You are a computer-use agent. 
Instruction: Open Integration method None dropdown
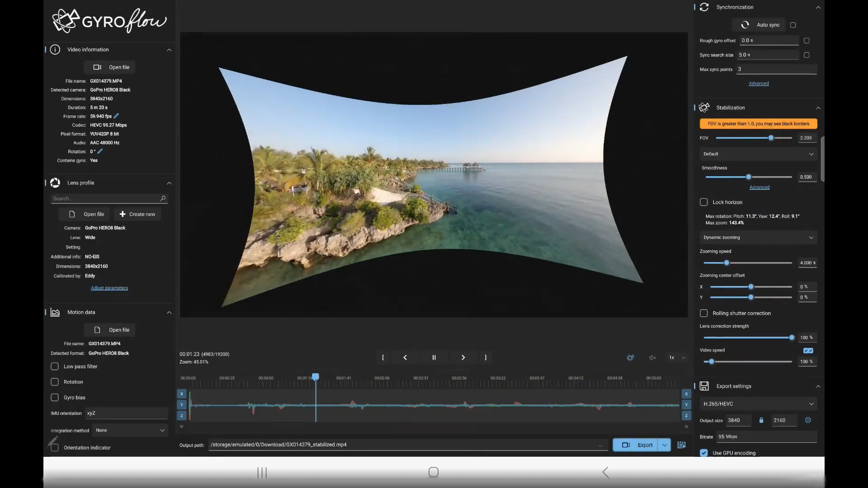point(130,431)
